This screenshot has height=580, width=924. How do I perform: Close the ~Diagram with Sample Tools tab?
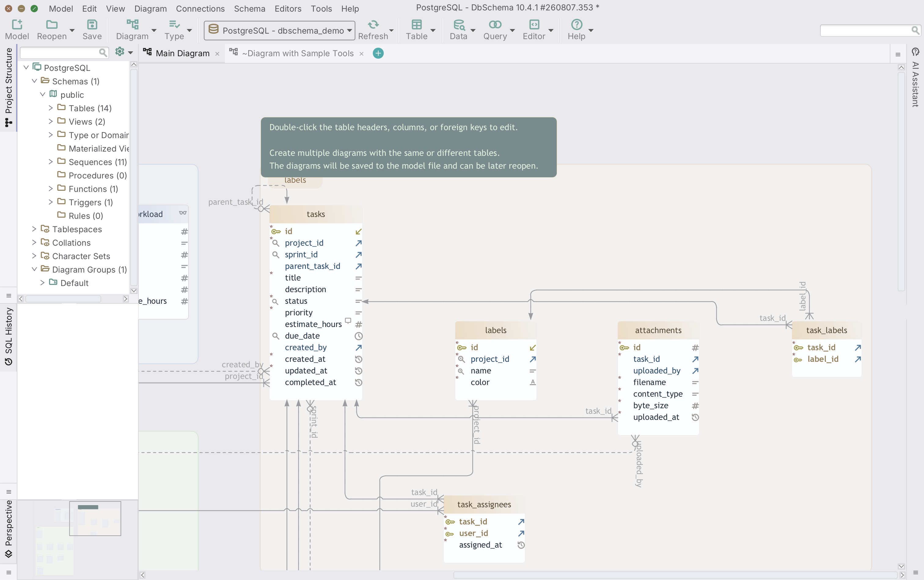pyautogui.click(x=361, y=54)
